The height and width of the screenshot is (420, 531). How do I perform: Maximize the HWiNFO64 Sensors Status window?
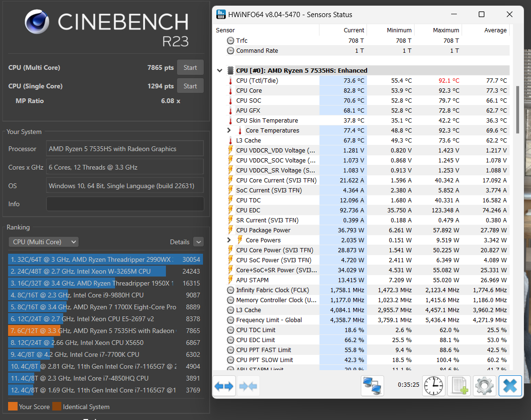click(x=481, y=14)
